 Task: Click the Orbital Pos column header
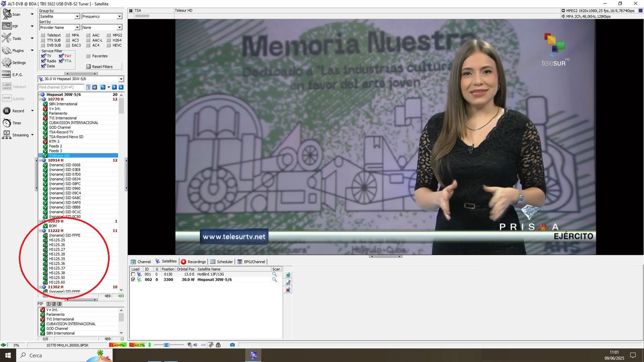point(185,269)
